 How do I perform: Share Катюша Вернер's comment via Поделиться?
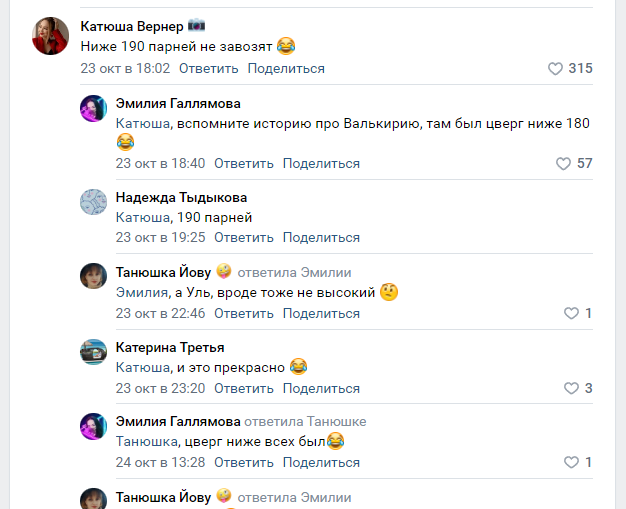[286, 69]
